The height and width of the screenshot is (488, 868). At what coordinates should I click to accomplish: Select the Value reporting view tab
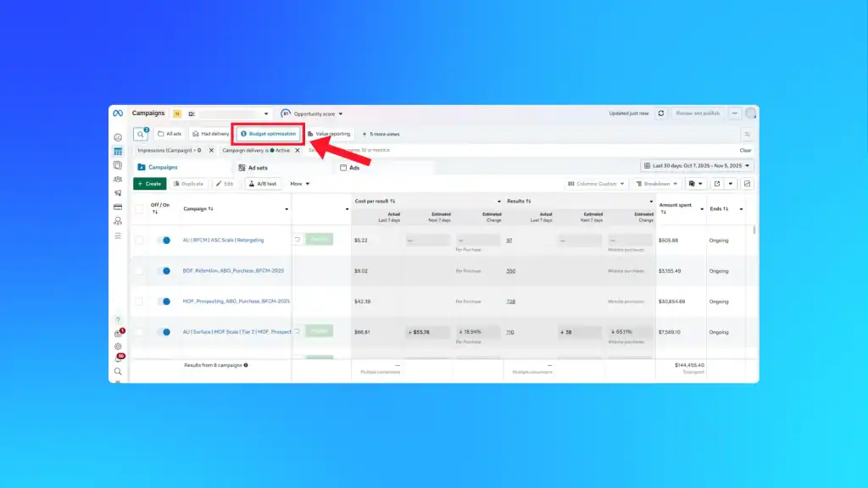click(329, 134)
